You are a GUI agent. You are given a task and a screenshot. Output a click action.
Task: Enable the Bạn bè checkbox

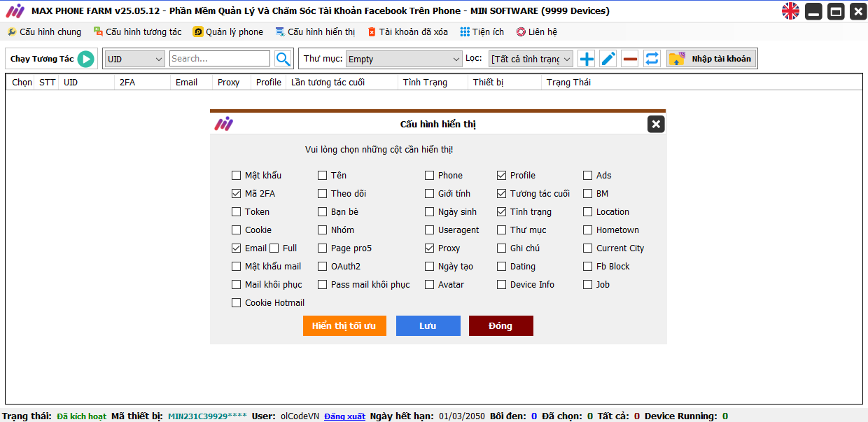[x=322, y=212]
